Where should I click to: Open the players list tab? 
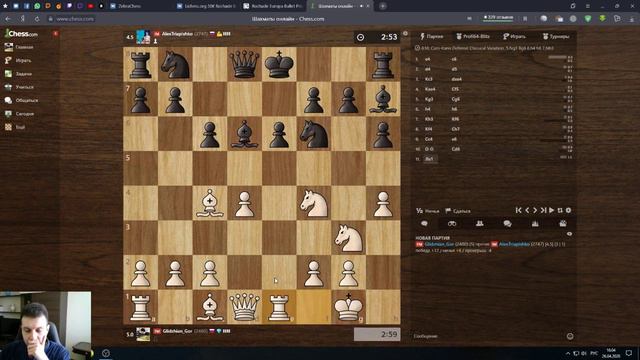coord(480,223)
